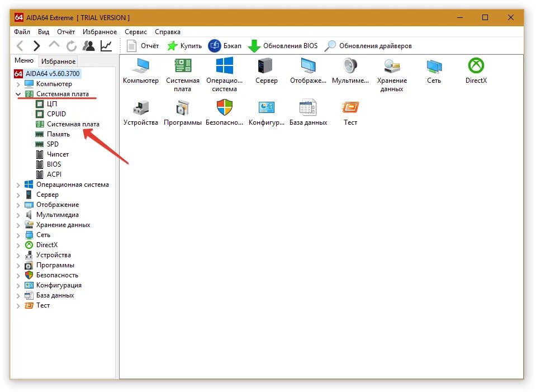Screen dimensions: 536x392
Task: Select Чипсет in the tree
Action: [x=53, y=154]
